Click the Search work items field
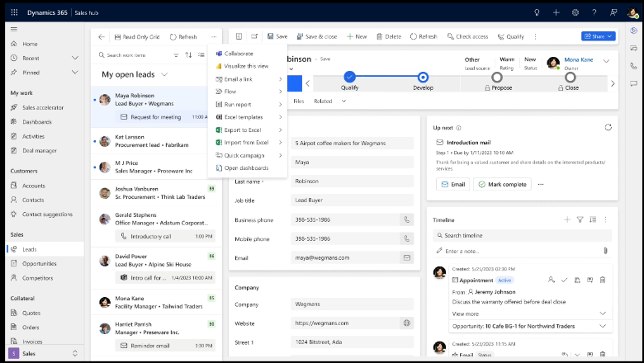This screenshot has width=644, height=363. coord(134,55)
